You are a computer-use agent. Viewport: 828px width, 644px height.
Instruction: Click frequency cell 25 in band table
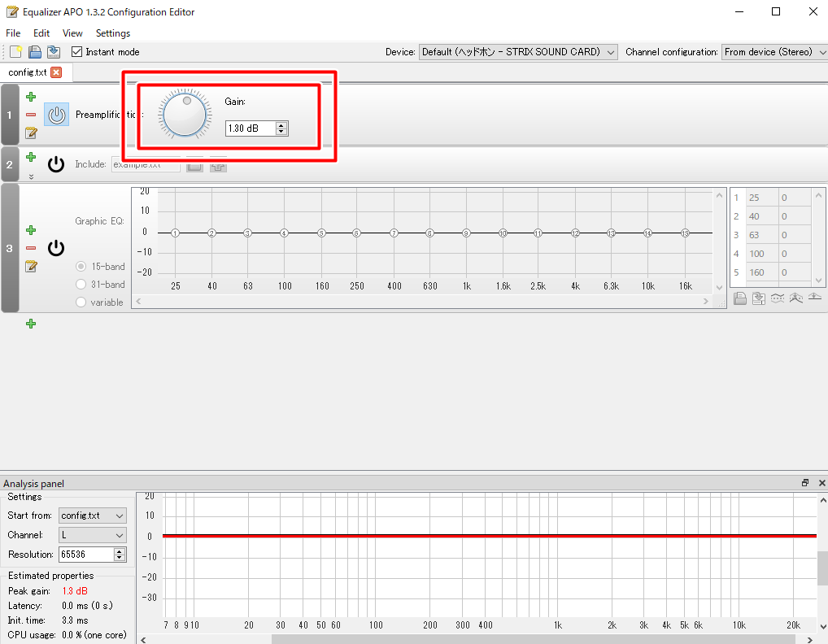(762, 198)
